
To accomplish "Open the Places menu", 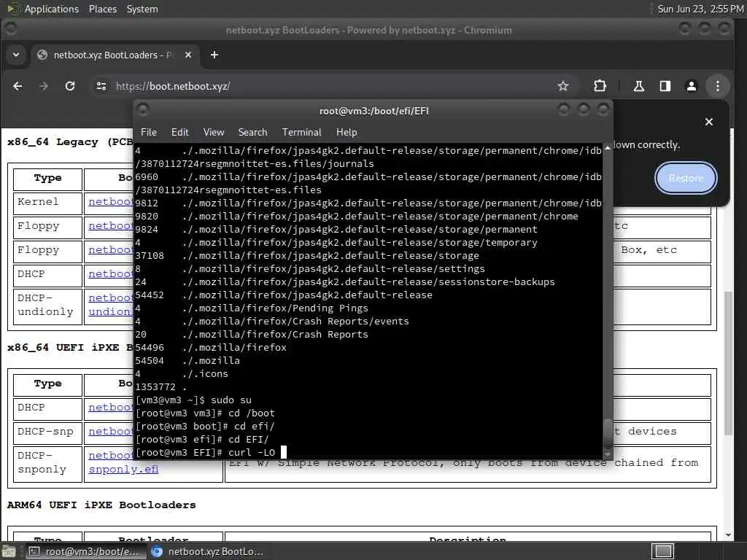I will [x=102, y=9].
